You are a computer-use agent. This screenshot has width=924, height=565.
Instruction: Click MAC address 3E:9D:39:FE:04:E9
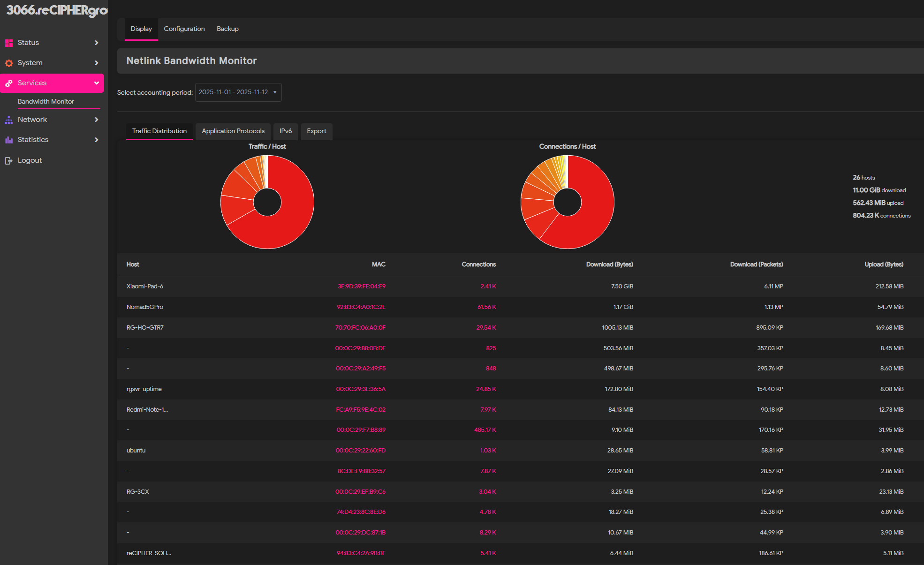pyautogui.click(x=361, y=286)
